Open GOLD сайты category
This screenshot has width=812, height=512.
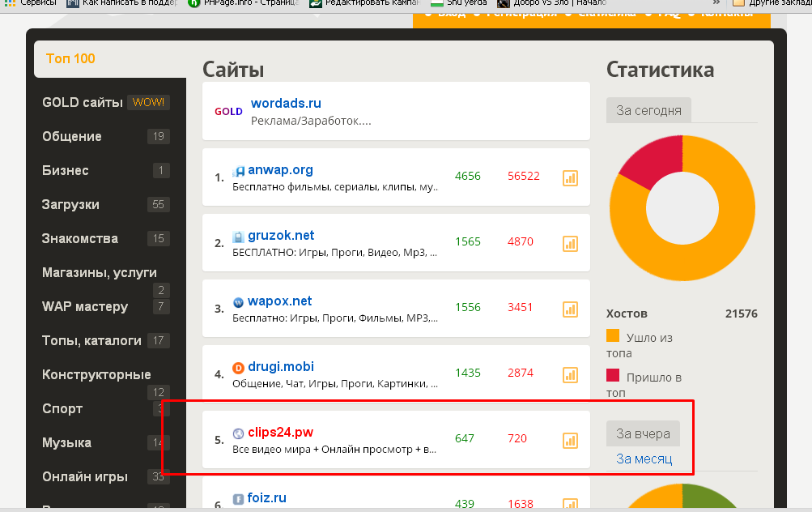pos(83,103)
